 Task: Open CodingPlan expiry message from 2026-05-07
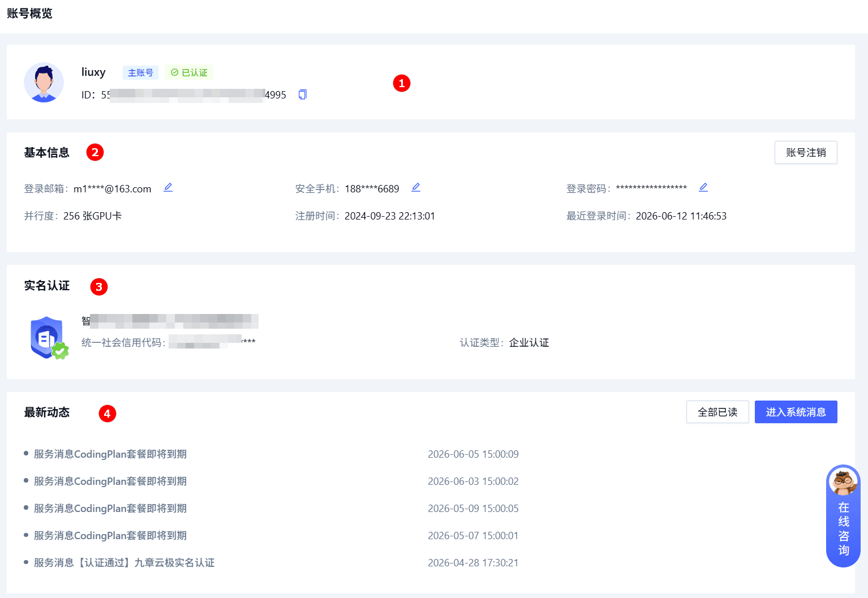click(110, 535)
